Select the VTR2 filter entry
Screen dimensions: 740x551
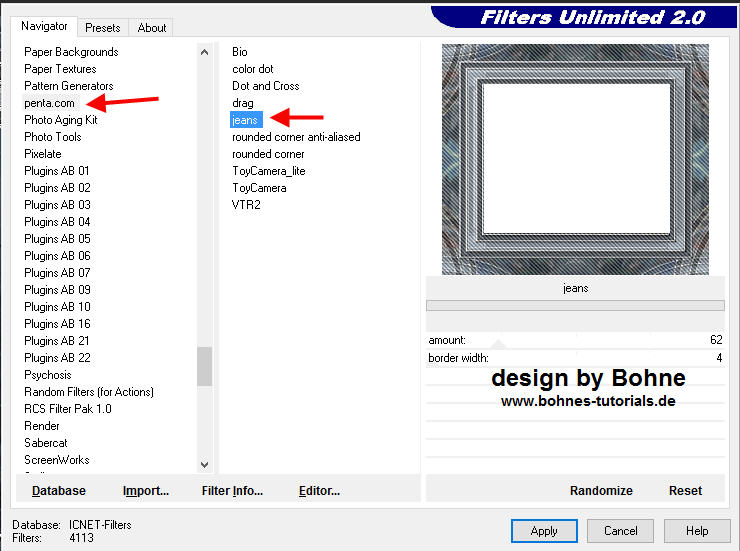pos(245,205)
